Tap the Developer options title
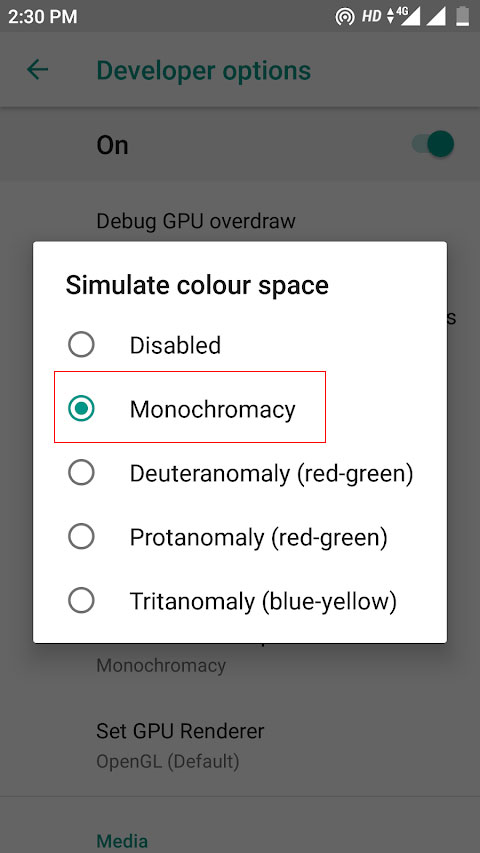Screen dimensions: 480x853 [x=204, y=71]
